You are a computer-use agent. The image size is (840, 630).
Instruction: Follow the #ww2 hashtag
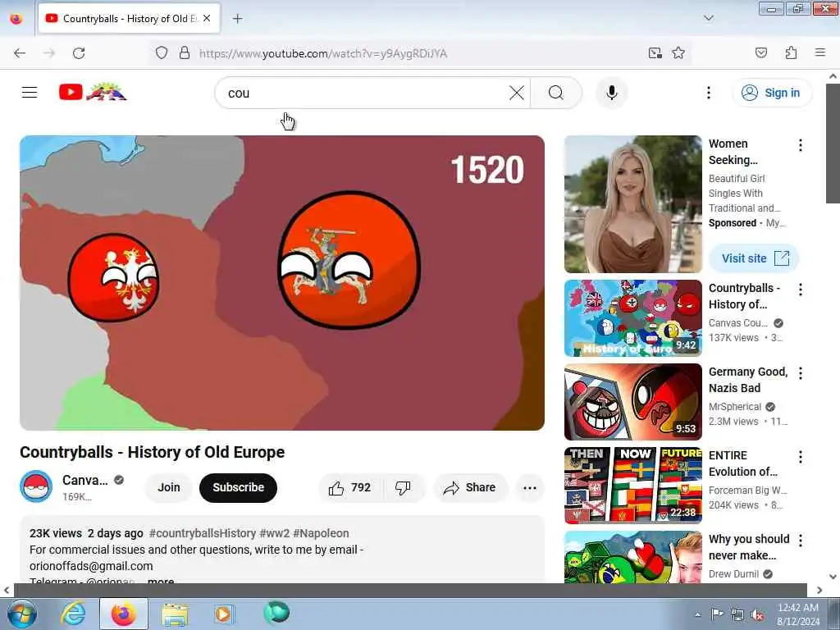(x=274, y=533)
